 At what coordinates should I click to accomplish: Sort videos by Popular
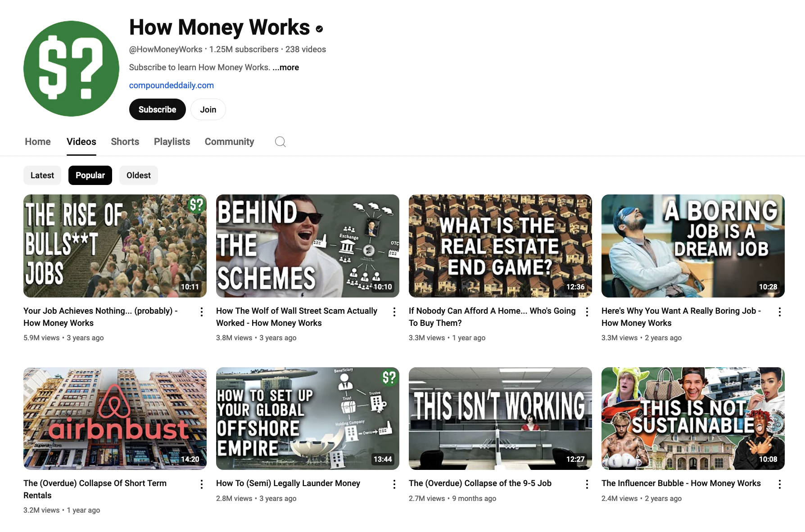pyautogui.click(x=90, y=176)
